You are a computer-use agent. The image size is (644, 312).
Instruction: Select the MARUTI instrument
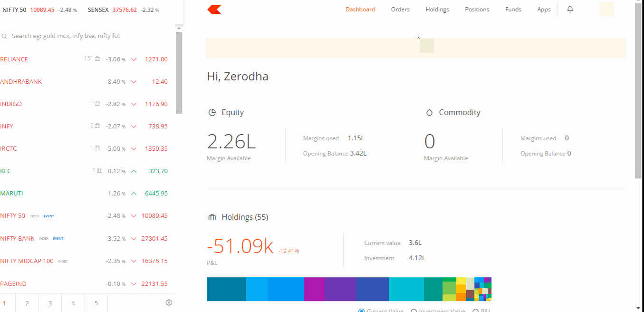[x=11, y=194]
